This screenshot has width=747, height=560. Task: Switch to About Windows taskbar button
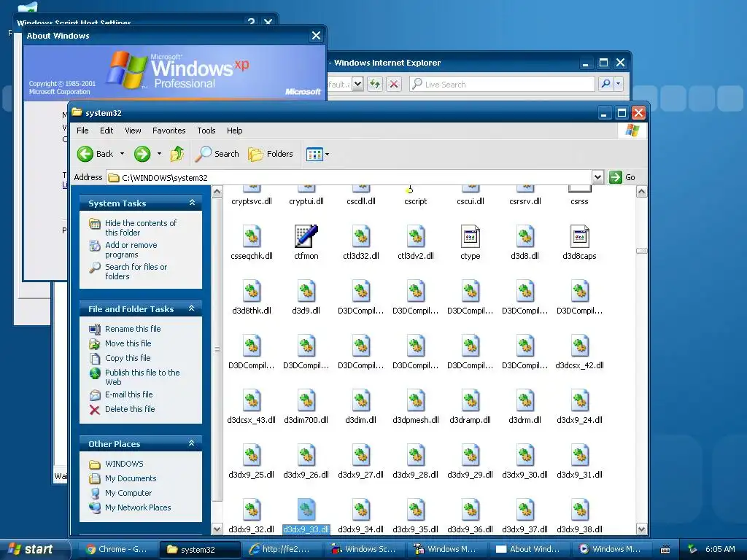[x=527, y=549]
